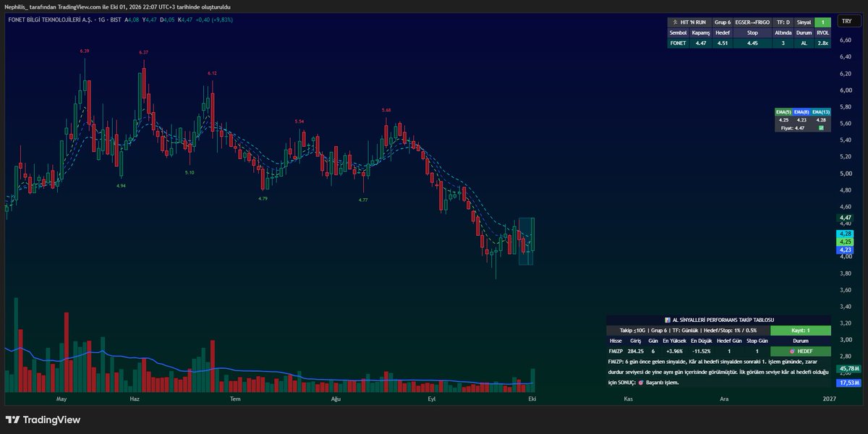
Task: Click the Grup 6 header cell in the signal table
Action: tap(723, 22)
